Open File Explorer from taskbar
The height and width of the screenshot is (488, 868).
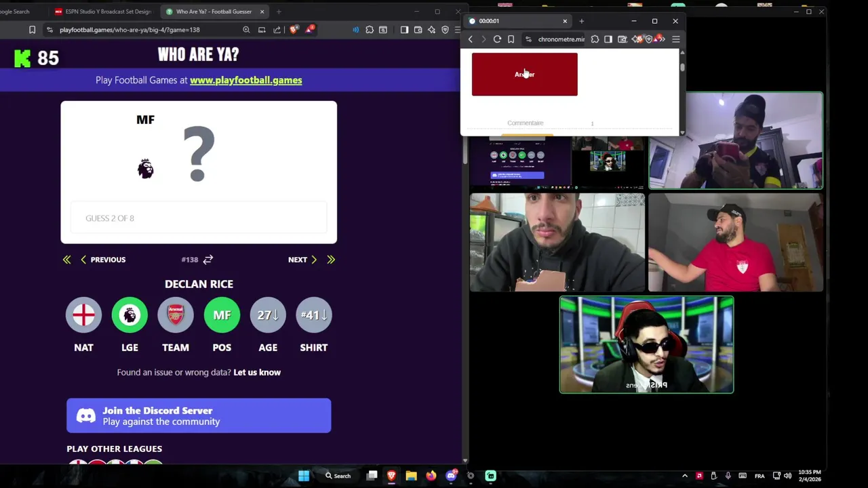[411, 476]
